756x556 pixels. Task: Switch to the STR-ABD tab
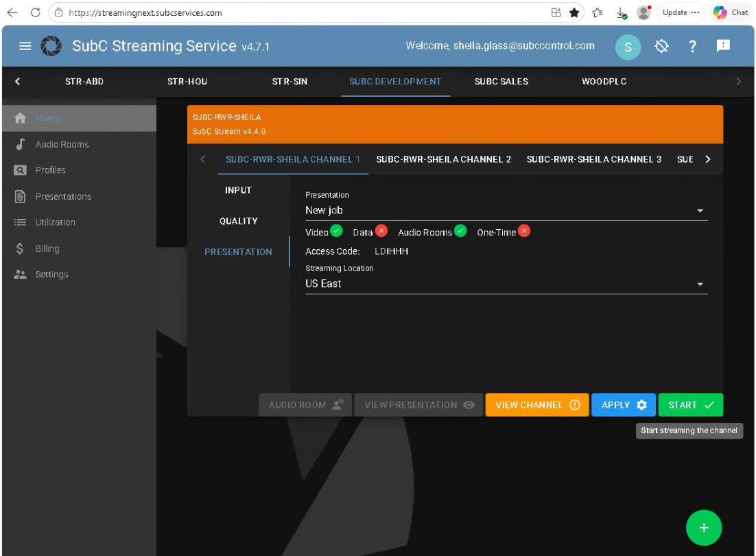click(x=84, y=82)
